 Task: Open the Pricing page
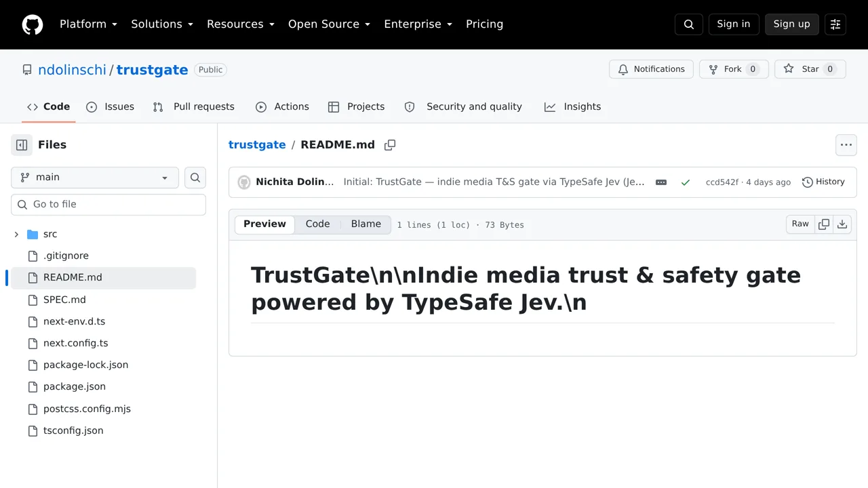[x=485, y=24]
